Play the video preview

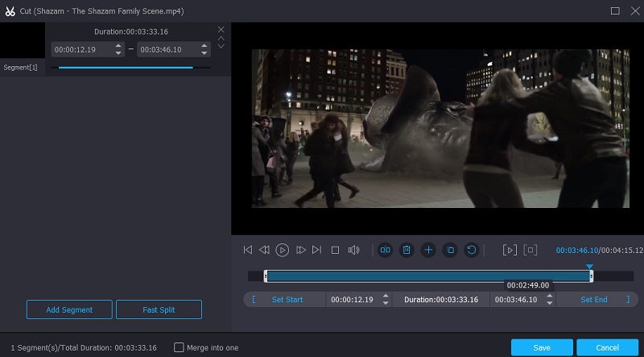click(x=282, y=250)
